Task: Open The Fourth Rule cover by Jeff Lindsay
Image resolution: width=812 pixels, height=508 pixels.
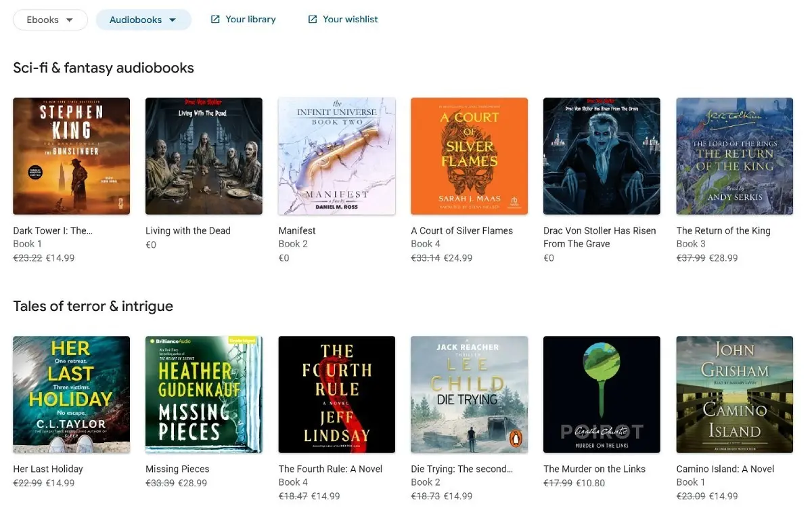Action: tap(337, 395)
